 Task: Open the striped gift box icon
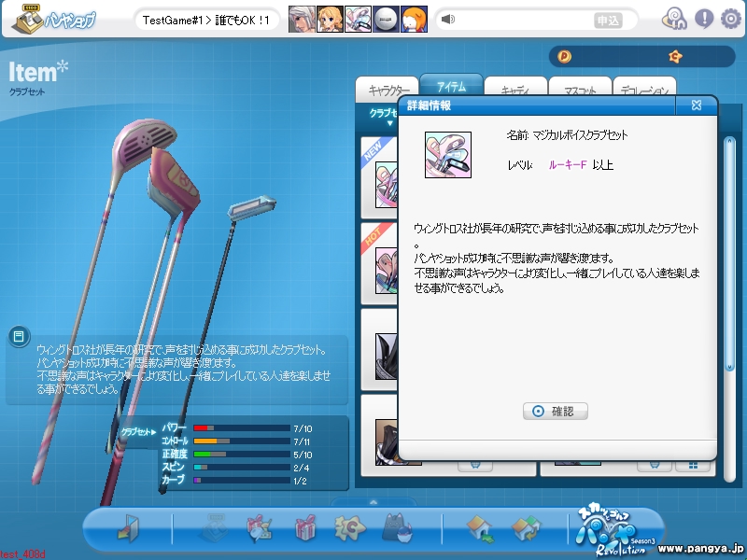(305, 527)
